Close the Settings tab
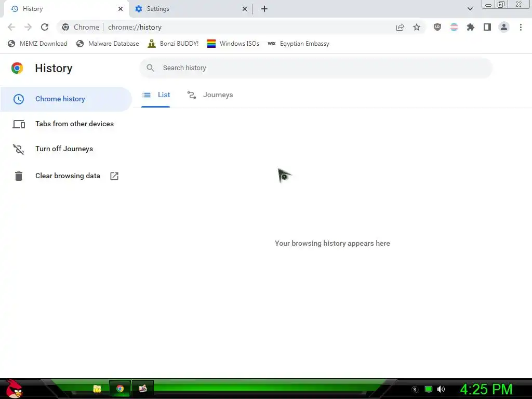 (245, 9)
